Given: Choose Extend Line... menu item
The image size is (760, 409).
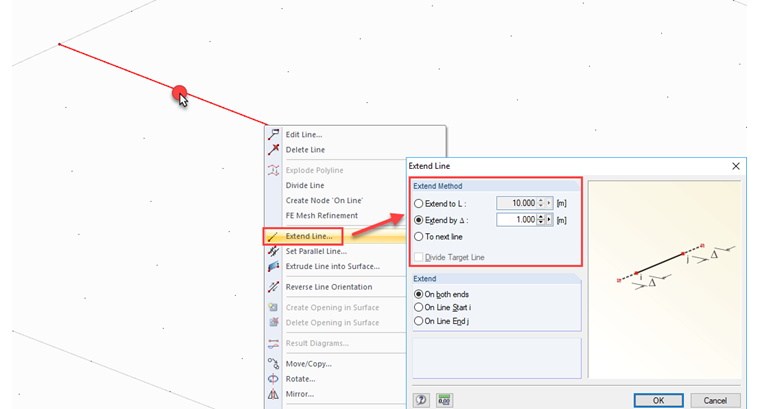Looking at the screenshot, I should tap(309, 236).
